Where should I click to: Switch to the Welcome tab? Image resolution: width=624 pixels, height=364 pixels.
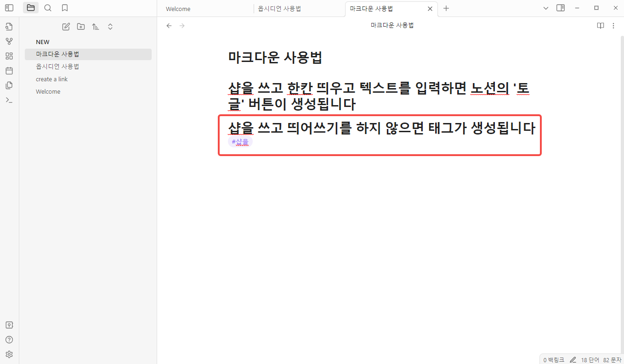pyautogui.click(x=178, y=9)
